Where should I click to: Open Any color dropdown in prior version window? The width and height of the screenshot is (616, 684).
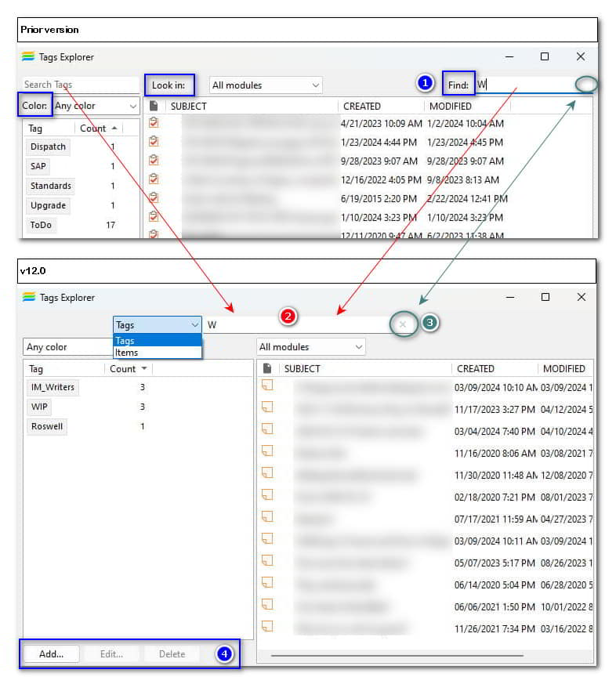coord(96,106)
